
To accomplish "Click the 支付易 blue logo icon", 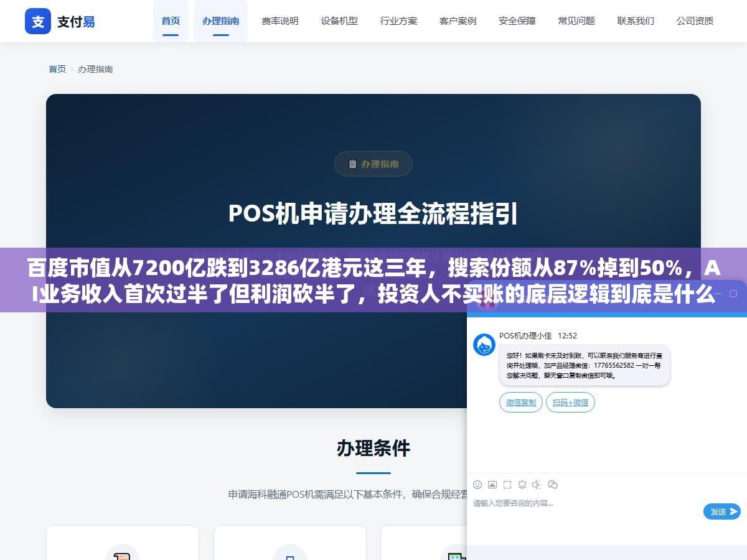I will (x=38, y=21).
